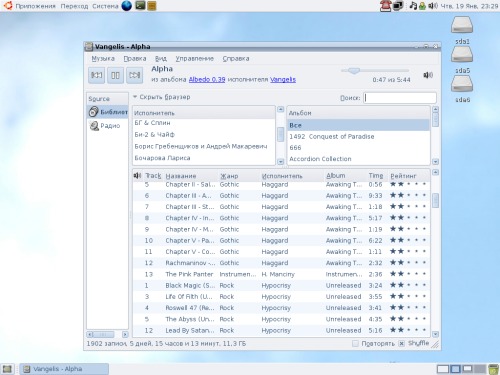
Task: Set rating stars for The Pink Panter
Action: click(x=408, y=274)
